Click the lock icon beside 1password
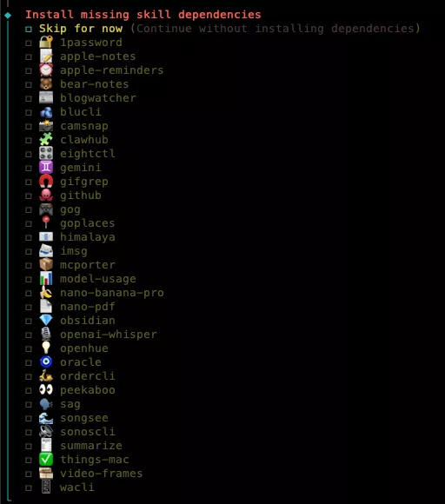The image size is (445, 504). [46, 42]
